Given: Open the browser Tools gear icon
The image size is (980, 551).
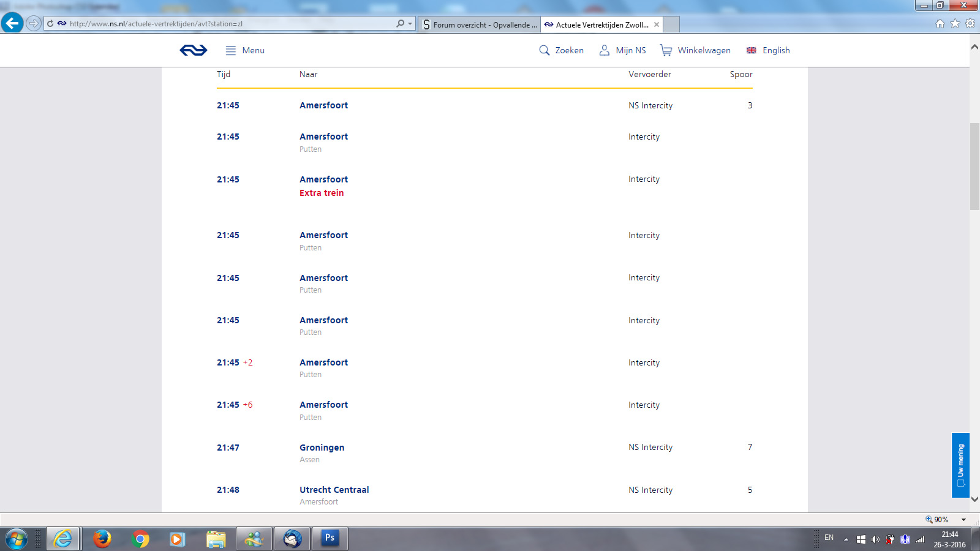Looking at the screenshot, I should click(970, 24).
